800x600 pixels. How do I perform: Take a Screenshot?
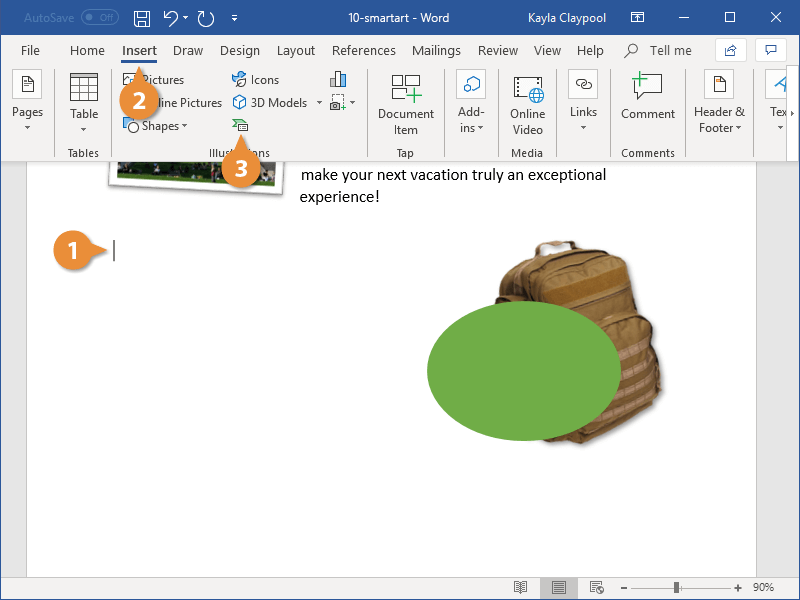click(x=340, y=102)
